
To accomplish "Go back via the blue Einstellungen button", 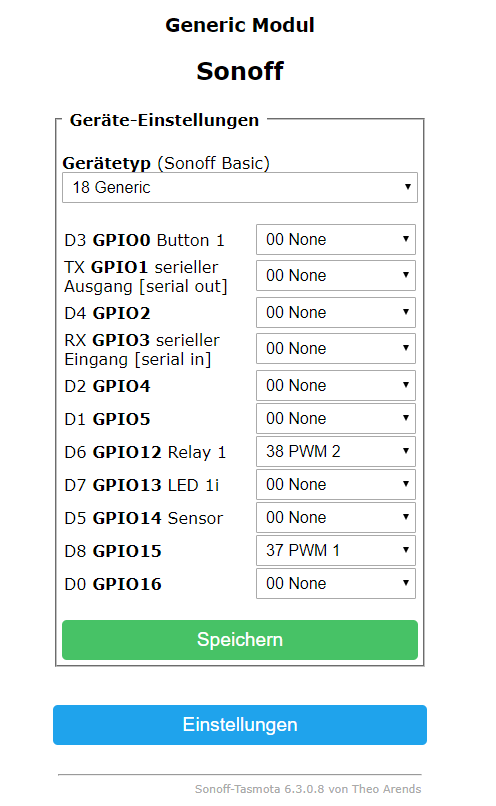I will [240, 725].
